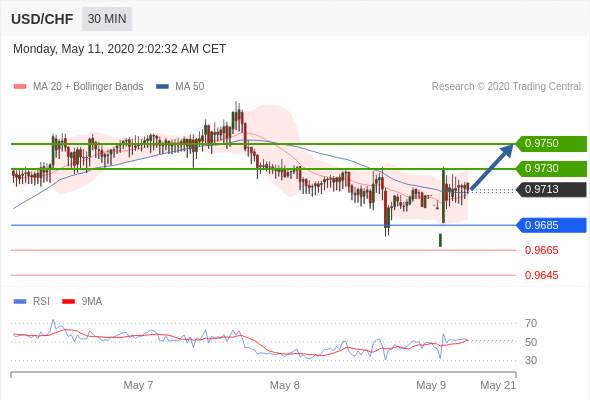Click the RSI 70 axis label
Screen dimensions: 590x400
pyautogui.click(x=531, y=323)
